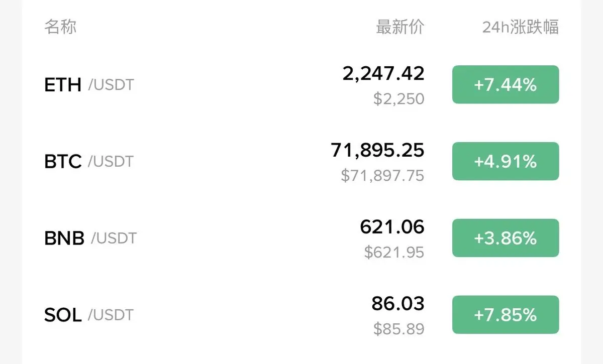
Task: Open the BNB /USDT trading pair
Action: [301, 238]
